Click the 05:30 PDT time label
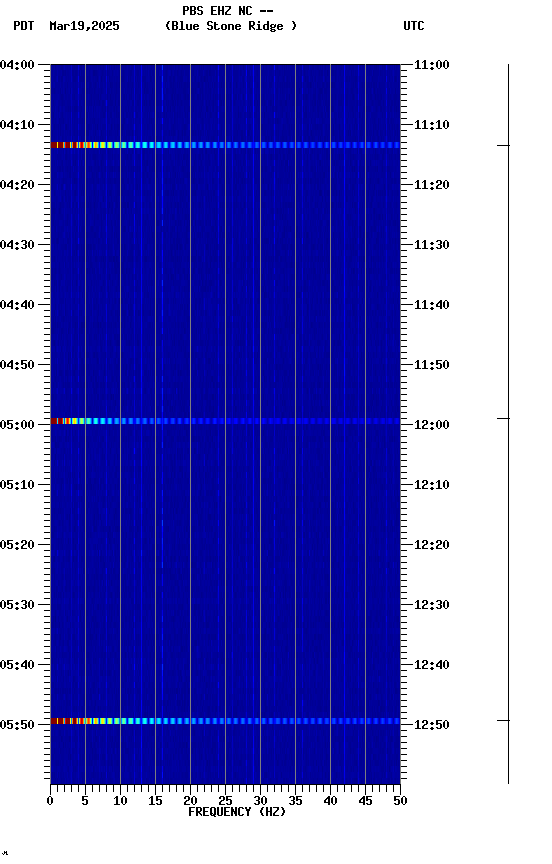 pos(17,605)
